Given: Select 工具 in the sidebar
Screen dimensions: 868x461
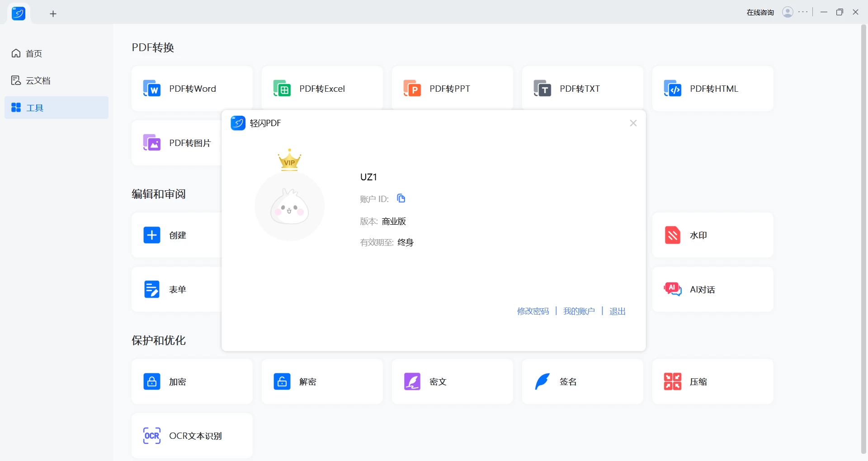Looking at the screenshot, I should 57,108.
